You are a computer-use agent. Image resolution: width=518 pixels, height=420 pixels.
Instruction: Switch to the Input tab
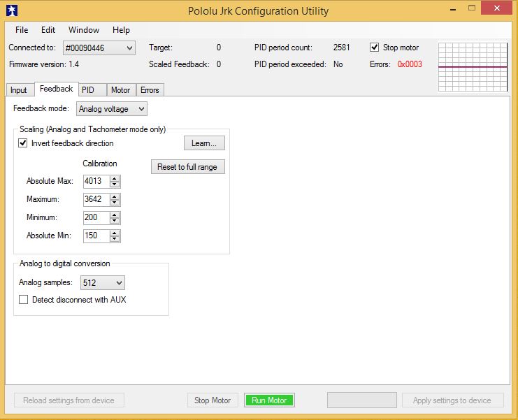point(19,90)
